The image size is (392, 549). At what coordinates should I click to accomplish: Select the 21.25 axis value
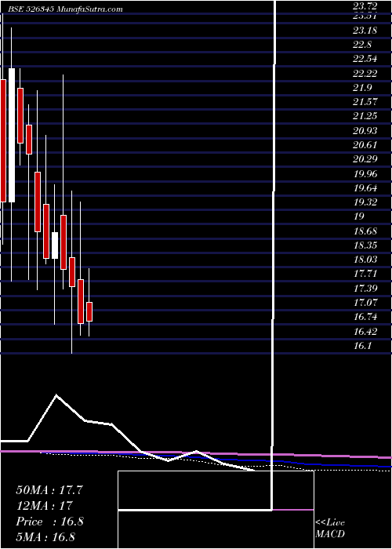[x=365, y=116]
